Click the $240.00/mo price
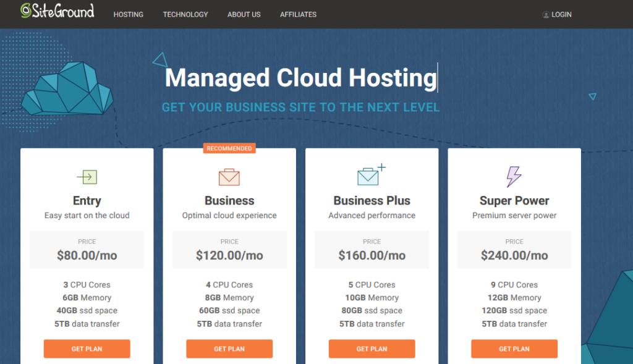Viewport: 633px width, 364px height. point(514,255)
